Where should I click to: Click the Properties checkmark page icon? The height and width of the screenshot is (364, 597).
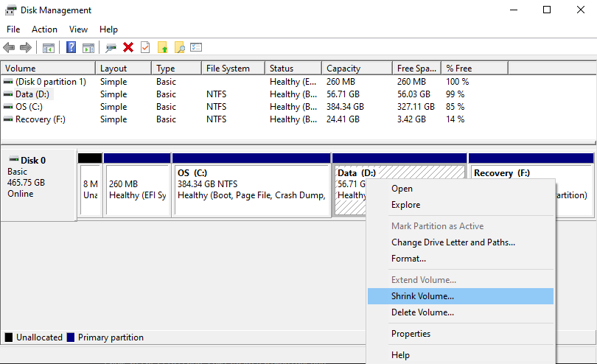click(x=145, y=47)
